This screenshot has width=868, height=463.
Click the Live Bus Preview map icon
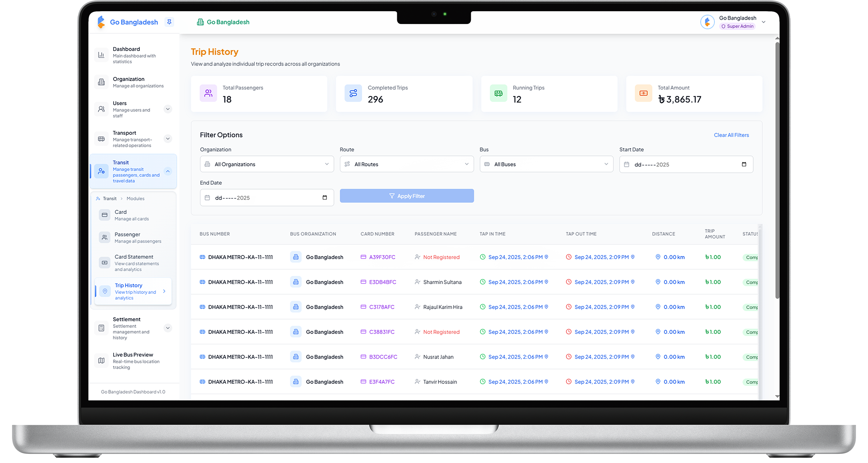101,361
